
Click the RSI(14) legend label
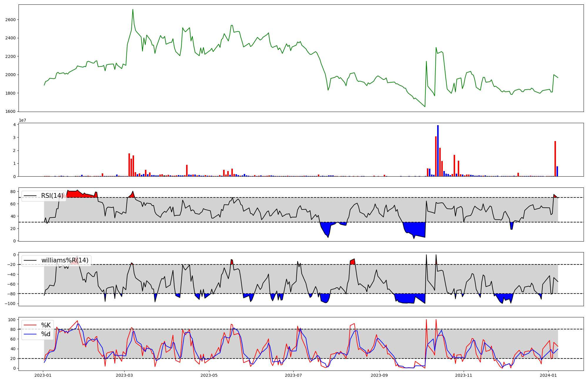click(x=52, y=196)
